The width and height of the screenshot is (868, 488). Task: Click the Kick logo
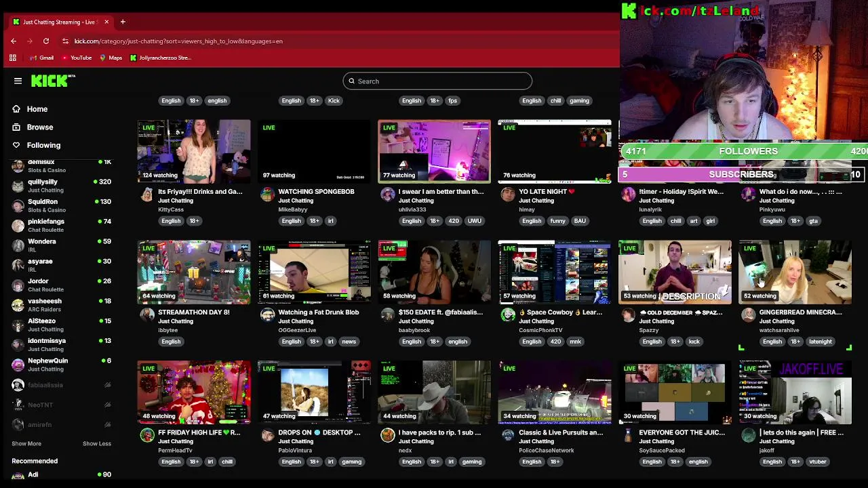[x=53, y=81]
